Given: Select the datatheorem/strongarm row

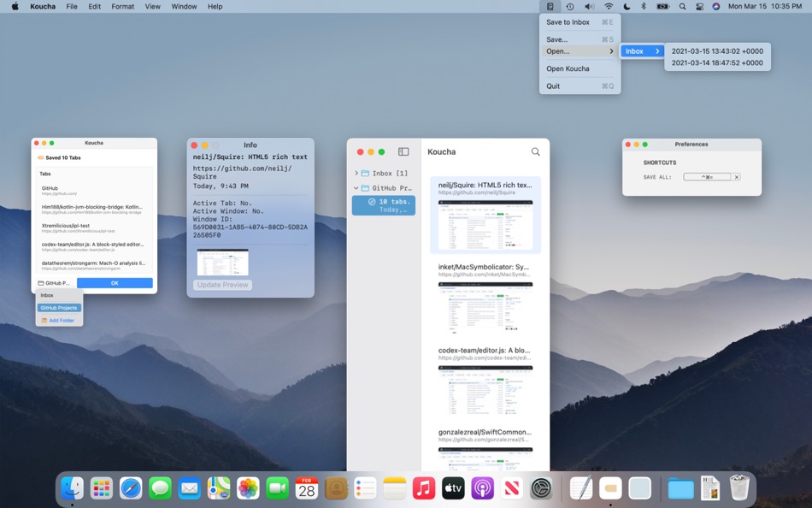Looking at the screenshot, I should [x=95, y=265].
